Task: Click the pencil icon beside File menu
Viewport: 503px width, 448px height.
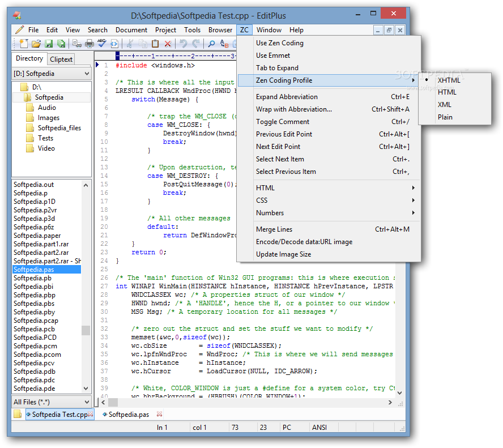Action: (19, 30)
